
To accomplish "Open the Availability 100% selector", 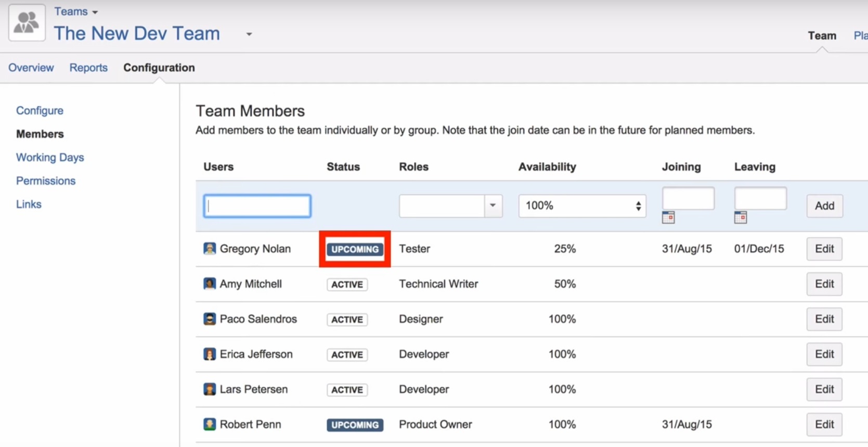I will tap(582, 206).
